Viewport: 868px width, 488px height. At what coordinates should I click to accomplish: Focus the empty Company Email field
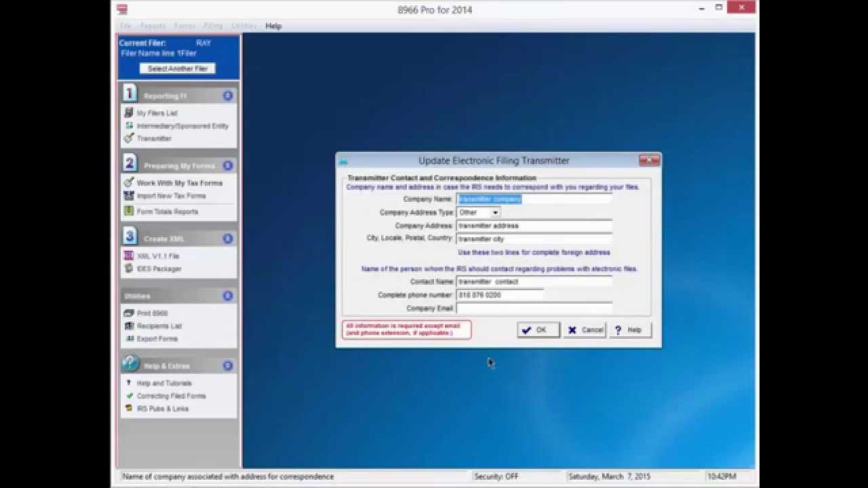click(x=534, y=308)
